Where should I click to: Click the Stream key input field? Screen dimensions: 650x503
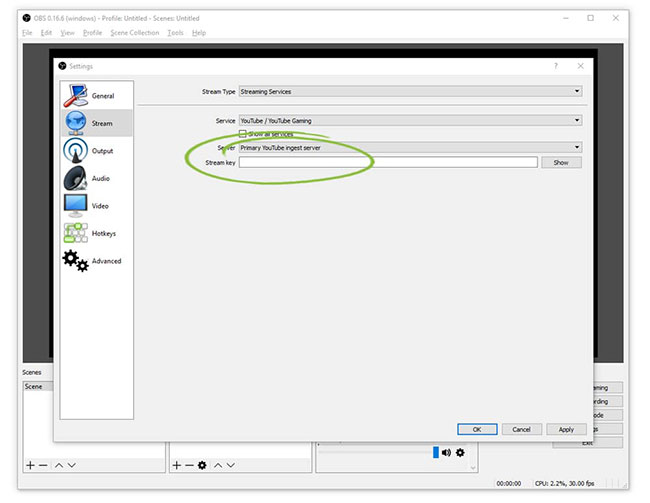[388, 162]
